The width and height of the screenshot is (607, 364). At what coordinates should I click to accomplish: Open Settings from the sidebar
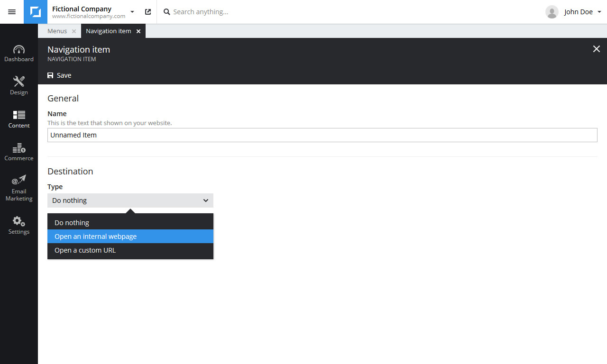(19, 225)
